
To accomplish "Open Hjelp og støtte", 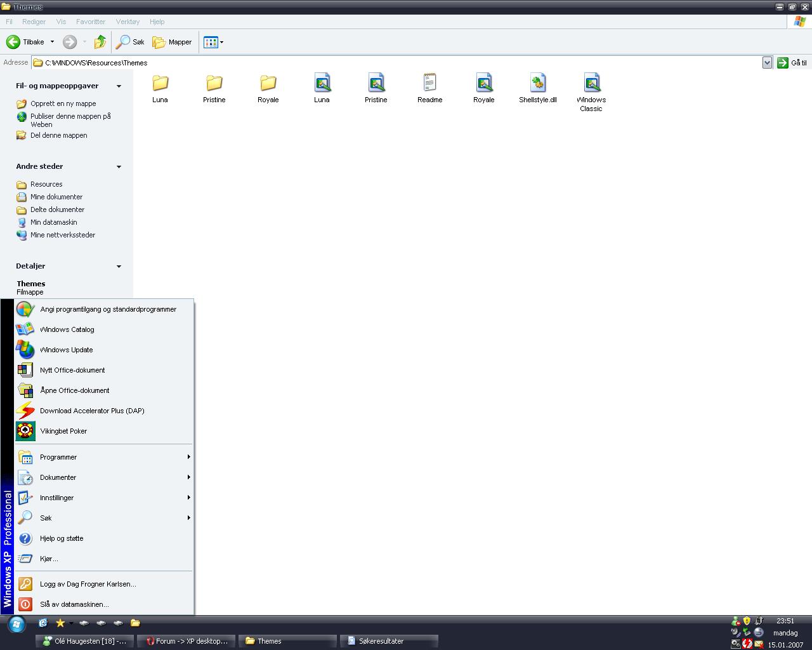I will pyautogui.click(x=104, y=538).
